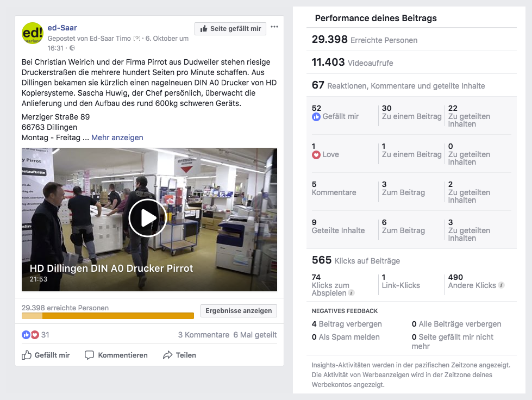The height and width of the screenshot is (400, 532).
Task: Click the Seite gefällt mir button
Action: 230,29
